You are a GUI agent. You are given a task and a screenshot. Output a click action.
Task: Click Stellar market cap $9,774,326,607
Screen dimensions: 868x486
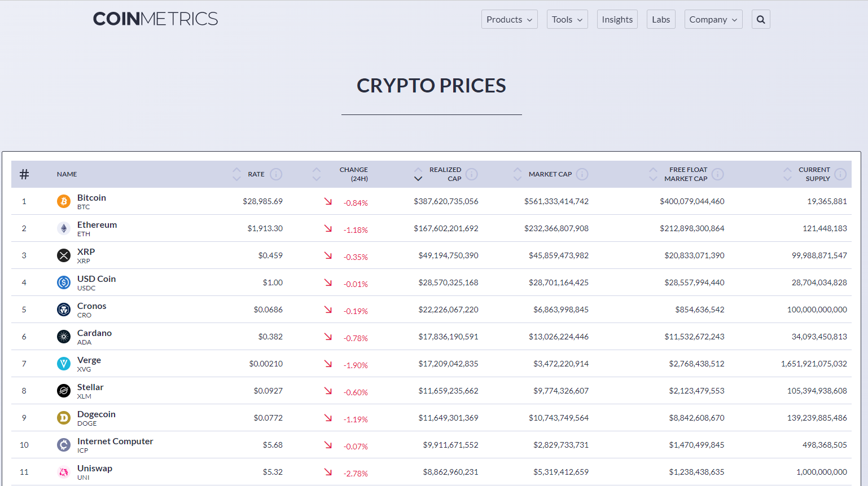pos(561,391)
